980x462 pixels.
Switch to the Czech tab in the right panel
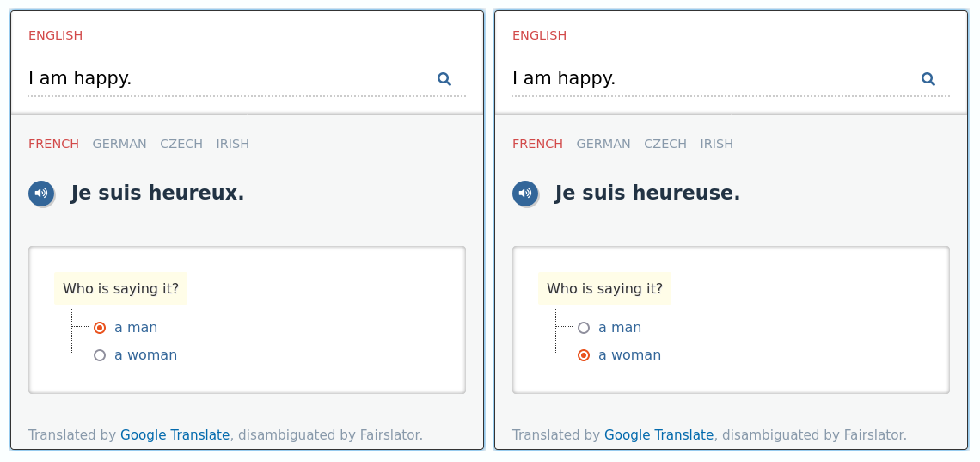click(665, 144)
